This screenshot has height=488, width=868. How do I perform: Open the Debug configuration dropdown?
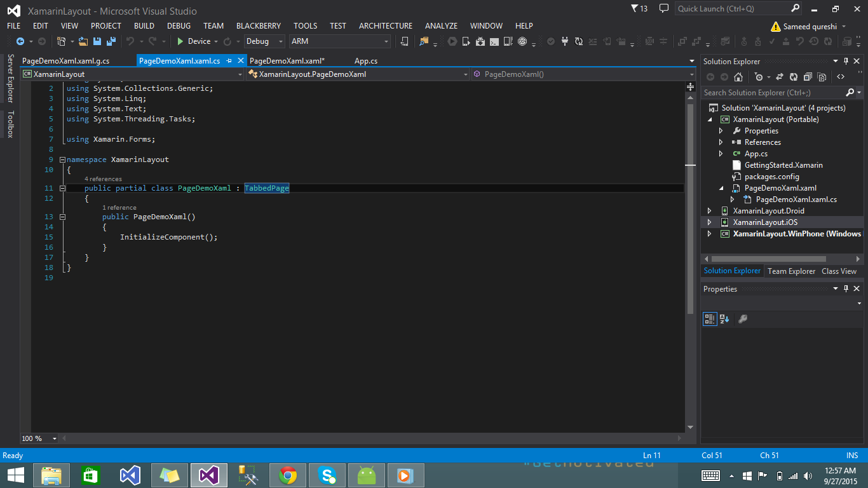click(265, 41)
